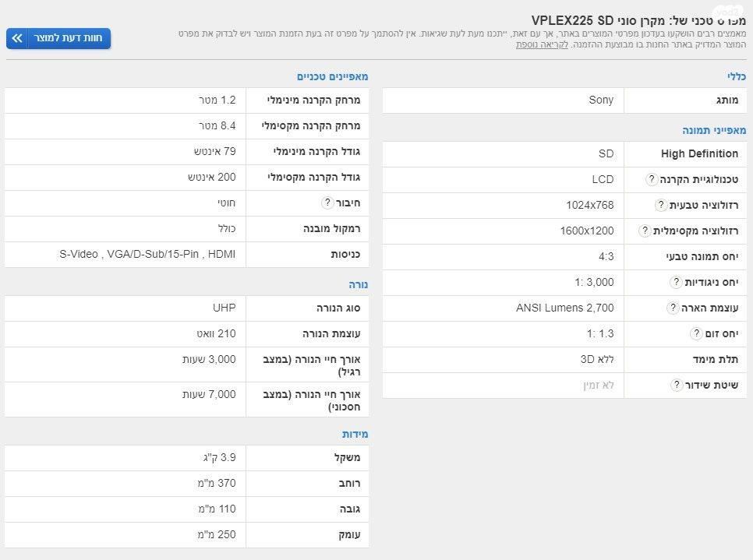Show help for חיבור field

[327, 203]
